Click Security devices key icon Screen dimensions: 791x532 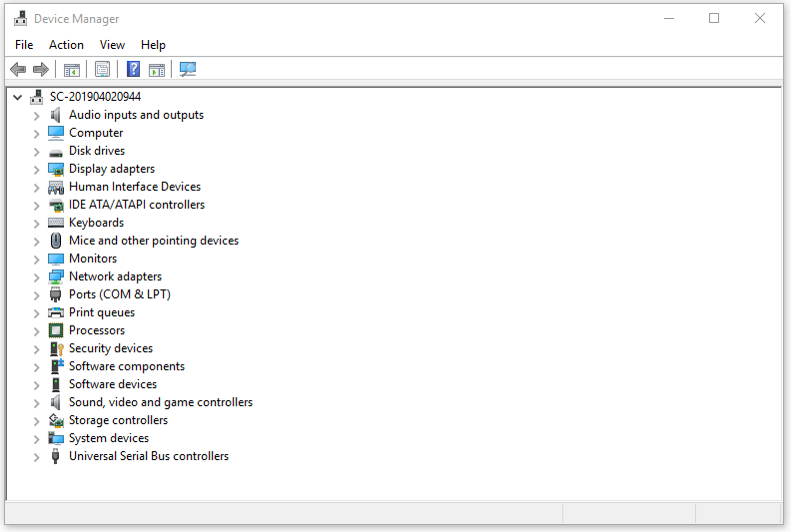click(57, 348)
